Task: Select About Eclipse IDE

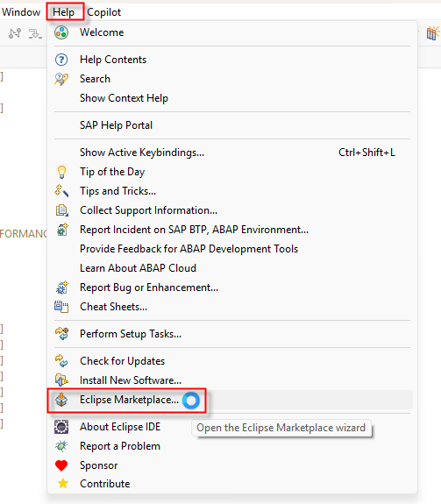Action: 232,427
